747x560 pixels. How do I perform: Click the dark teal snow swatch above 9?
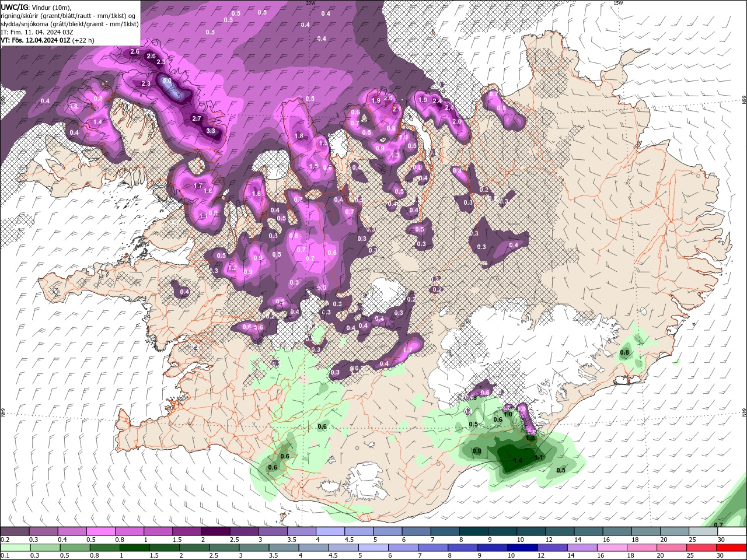click(502, 531)
